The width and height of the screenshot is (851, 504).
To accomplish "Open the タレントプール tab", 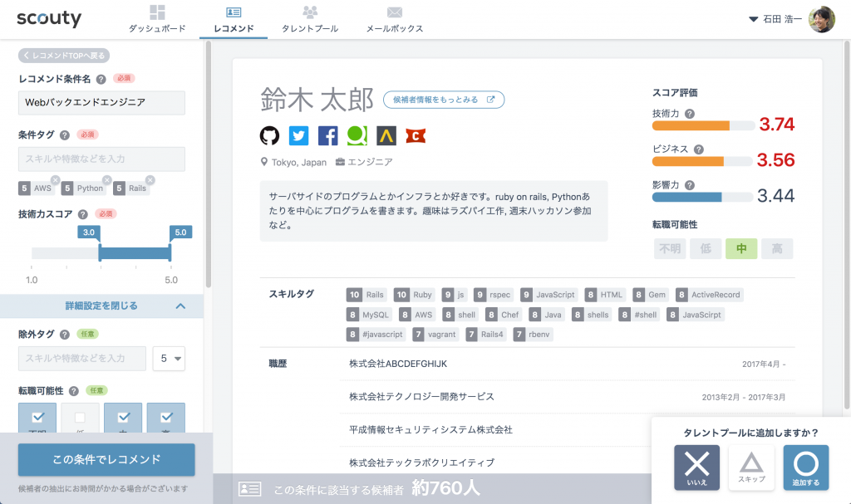I will tap(310, 19).
